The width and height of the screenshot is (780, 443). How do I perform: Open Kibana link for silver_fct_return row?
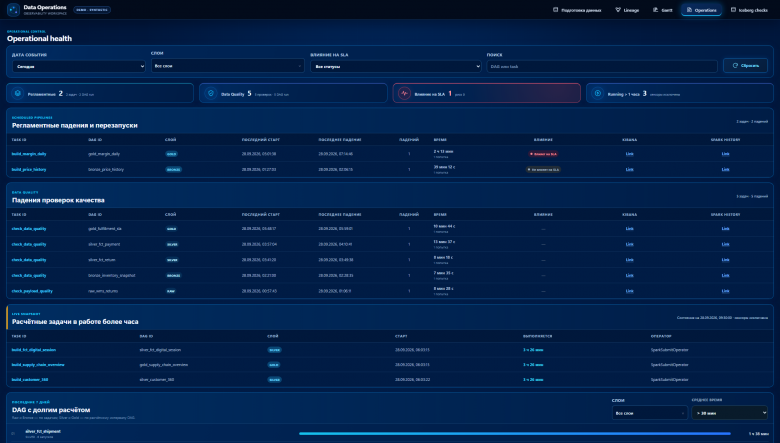click(629, 260)
